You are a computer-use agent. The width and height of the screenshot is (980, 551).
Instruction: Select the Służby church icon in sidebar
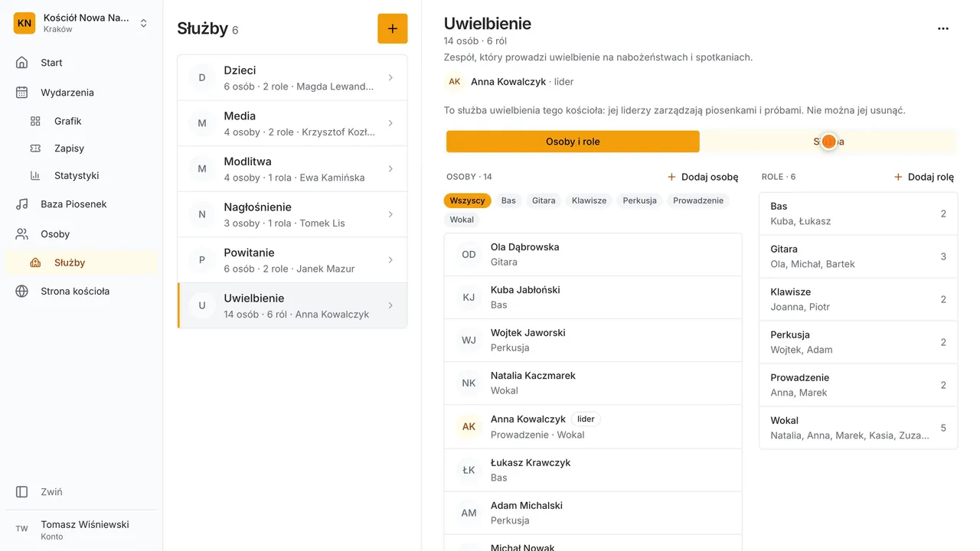[x=35, y=262]
